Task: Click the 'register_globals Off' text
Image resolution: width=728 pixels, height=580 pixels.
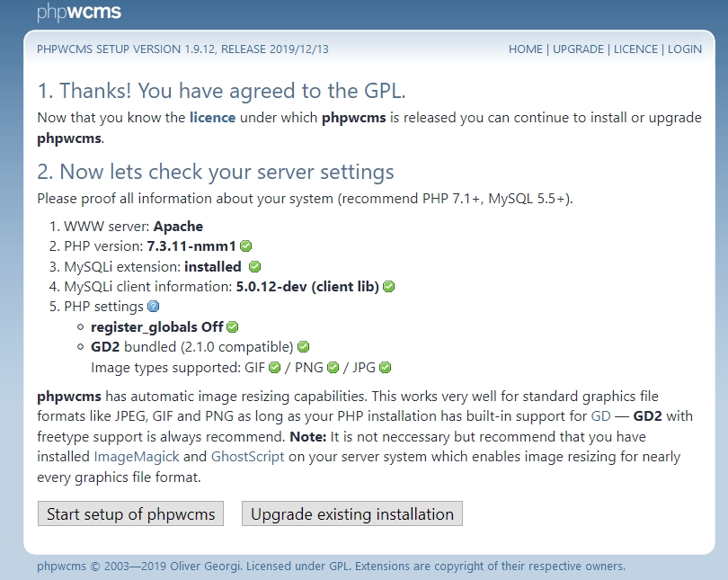Action: tap(157, 327)
